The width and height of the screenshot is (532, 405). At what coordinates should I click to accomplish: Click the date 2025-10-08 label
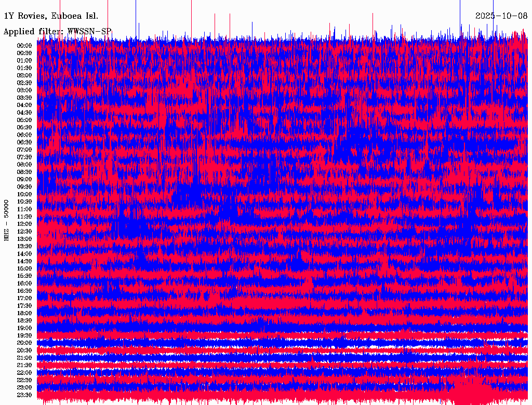pos(501,16)
